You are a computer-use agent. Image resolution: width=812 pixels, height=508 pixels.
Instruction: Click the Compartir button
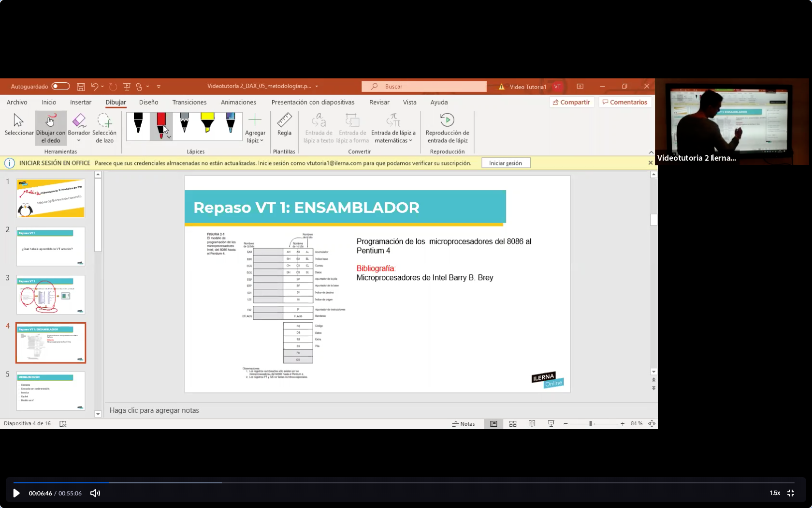pyautogui.click(x=571, y=102)
